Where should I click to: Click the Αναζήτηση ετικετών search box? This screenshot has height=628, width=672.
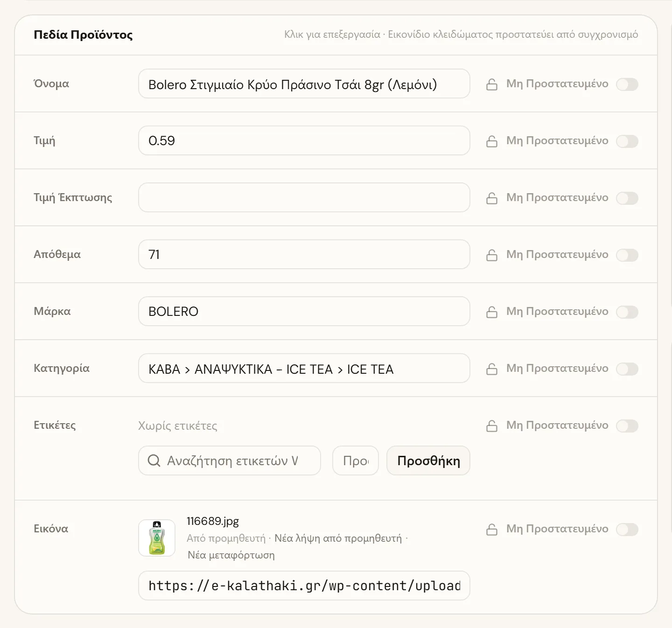230,461
